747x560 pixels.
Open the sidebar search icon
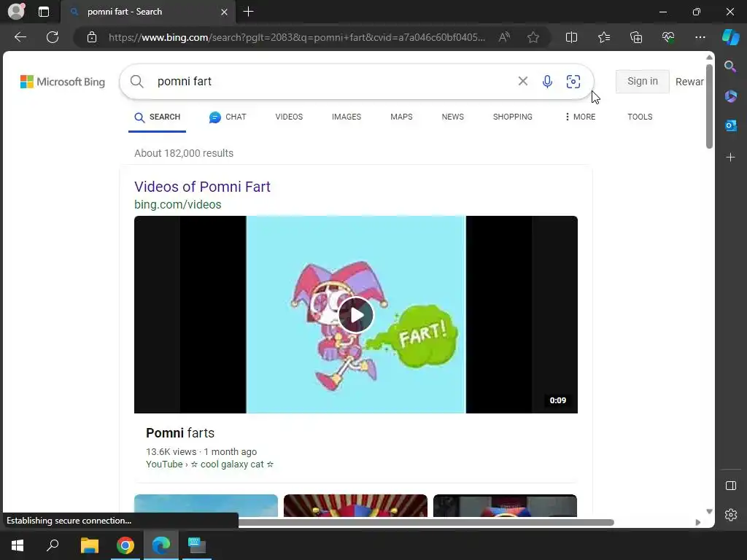coord(730,66)
